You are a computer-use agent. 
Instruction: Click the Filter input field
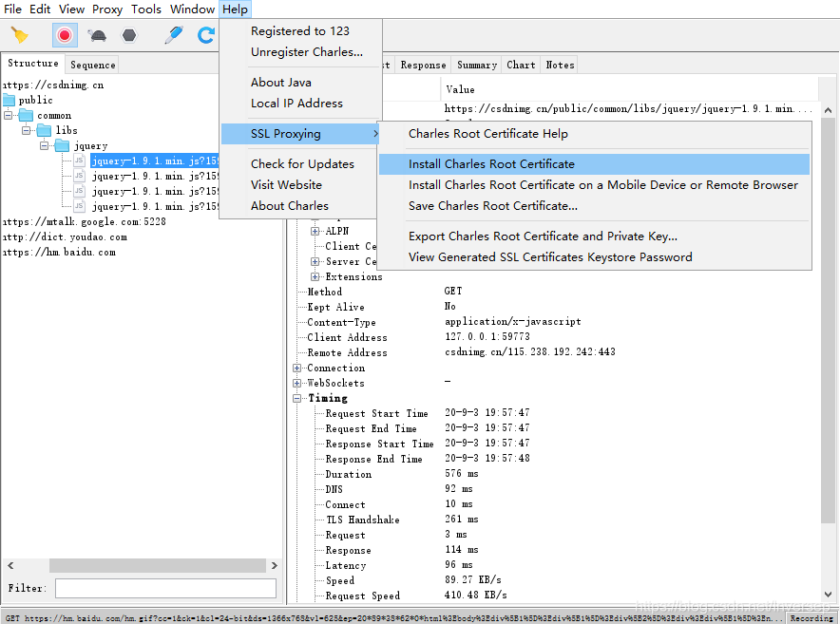165,588
